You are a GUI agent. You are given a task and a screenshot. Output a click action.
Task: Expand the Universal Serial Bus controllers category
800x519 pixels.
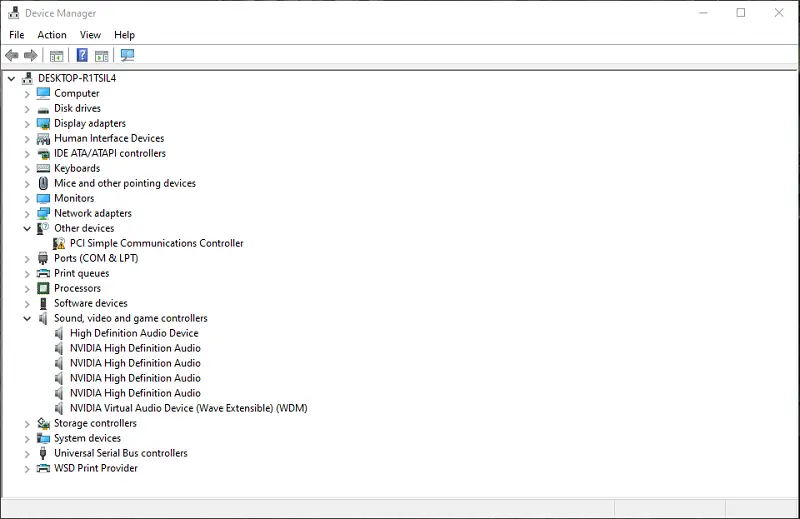click(x=27, y=454)
